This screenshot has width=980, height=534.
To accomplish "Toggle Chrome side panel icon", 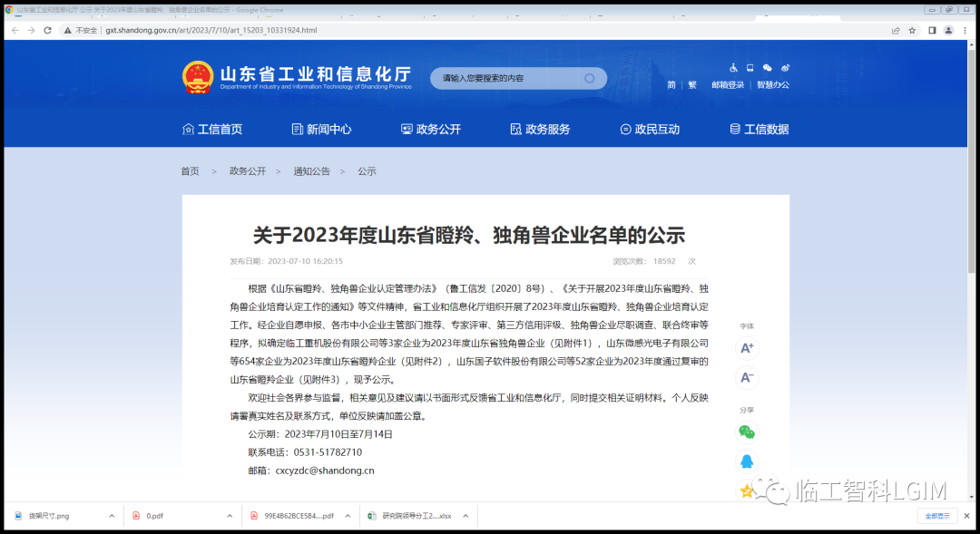I will pyautogui.click(x=932, y=30).
